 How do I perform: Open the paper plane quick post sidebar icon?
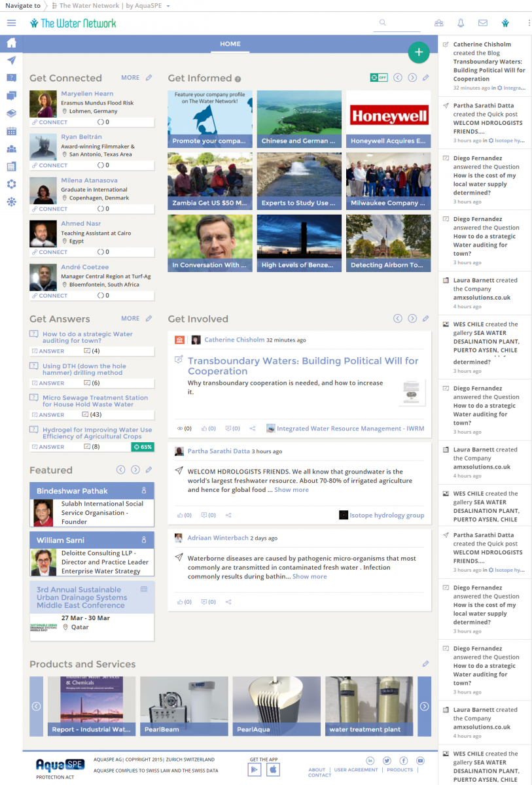pyautogui.click(x=11, y=61)
